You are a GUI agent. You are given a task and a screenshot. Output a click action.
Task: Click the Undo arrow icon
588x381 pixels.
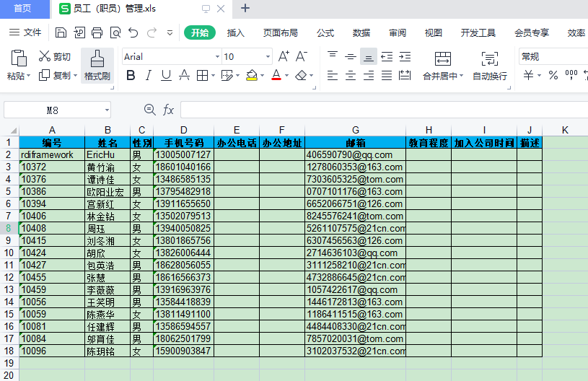[133, 32]
